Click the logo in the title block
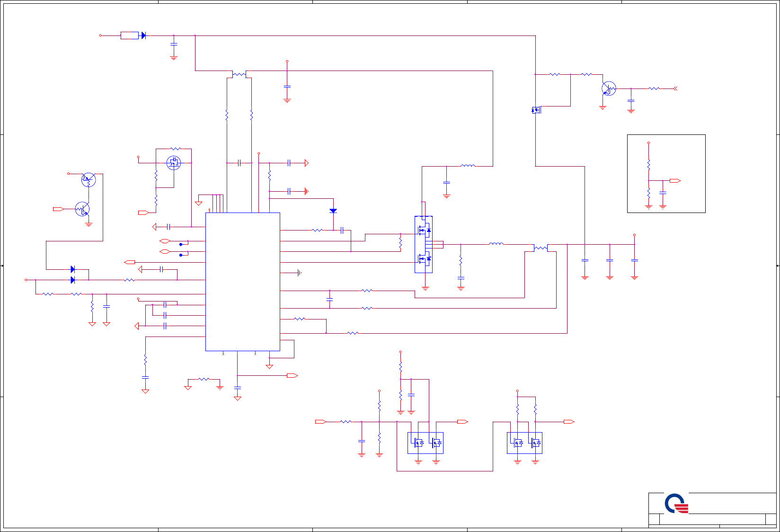Viewport: 780px width, 532px height. pyautogui.click(x=676, y=504)
